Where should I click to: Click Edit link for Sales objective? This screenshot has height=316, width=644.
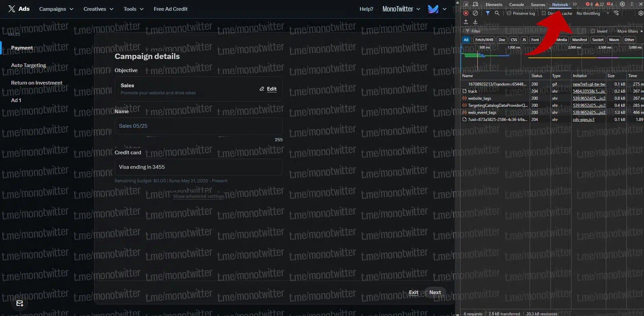click(x=272, y=89)
